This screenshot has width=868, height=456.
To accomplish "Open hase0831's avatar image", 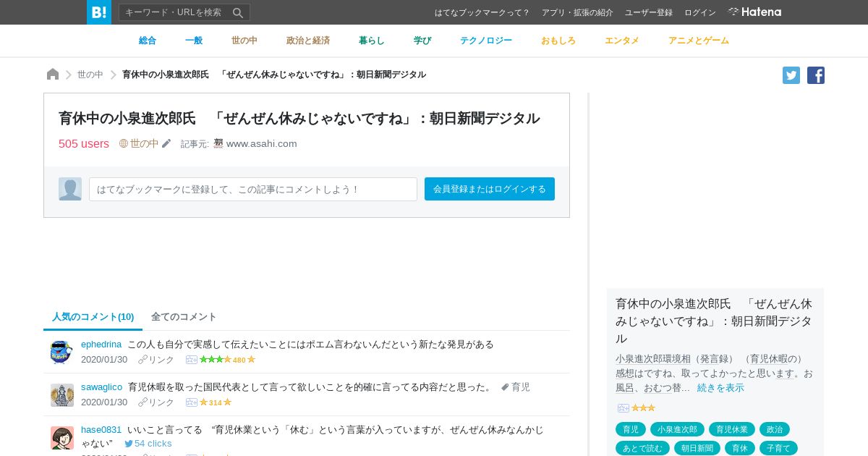I will pyautogui.click(x=62, y=438).
